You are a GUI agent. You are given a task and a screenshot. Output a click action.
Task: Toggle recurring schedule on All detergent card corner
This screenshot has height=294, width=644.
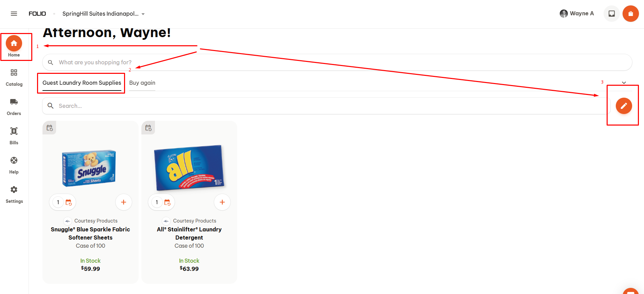[148, 128]
